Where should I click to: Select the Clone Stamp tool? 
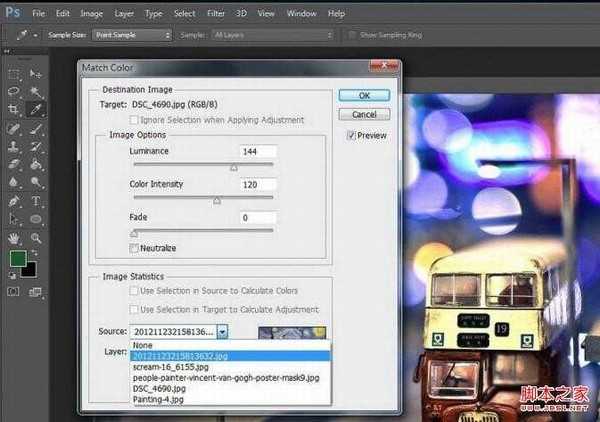click(x=15, y=147)
